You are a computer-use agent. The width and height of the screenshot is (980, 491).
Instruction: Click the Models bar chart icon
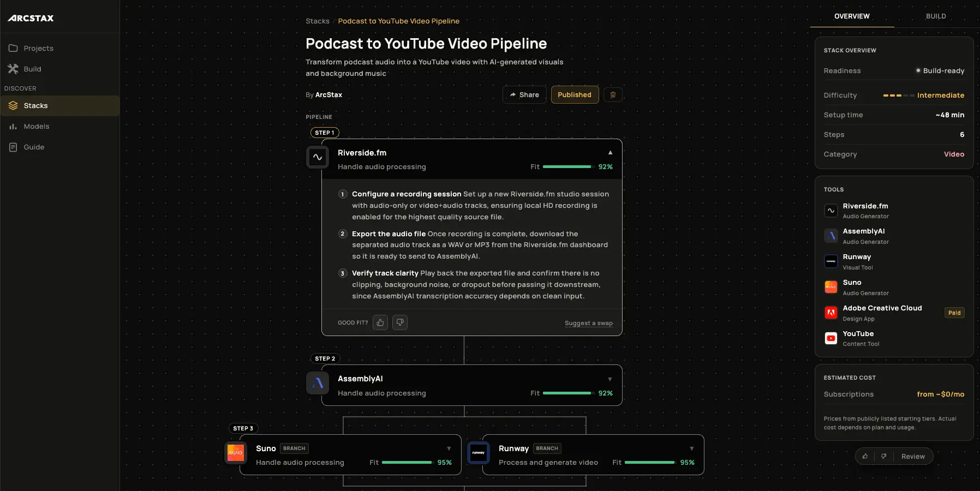click(x=13, y=126)
